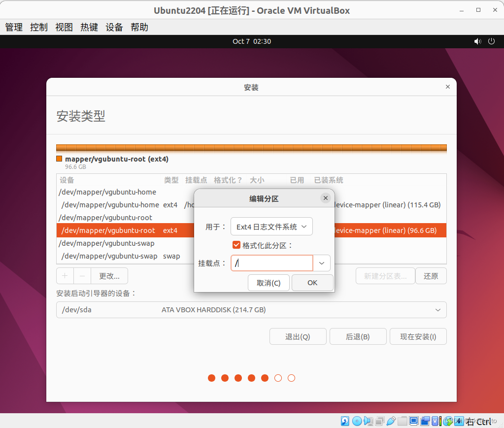
Task: Click the 类型 column header
Action: pos(171,180)
